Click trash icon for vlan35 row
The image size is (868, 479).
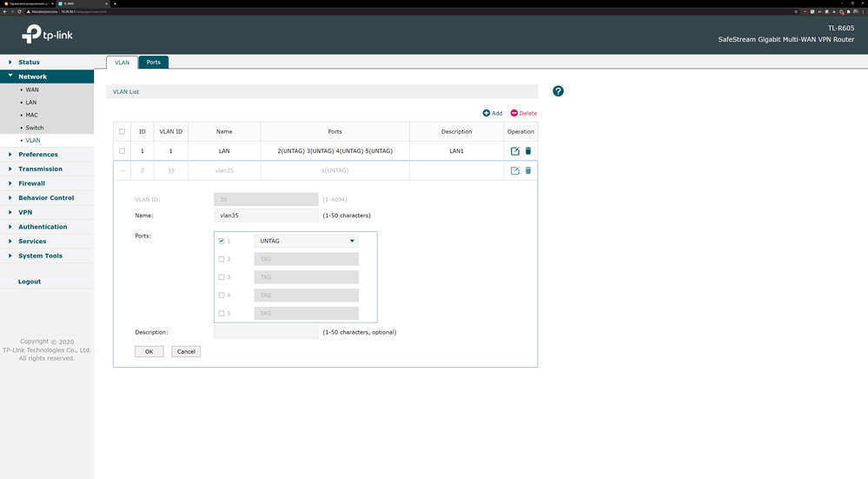pos(528,170)
